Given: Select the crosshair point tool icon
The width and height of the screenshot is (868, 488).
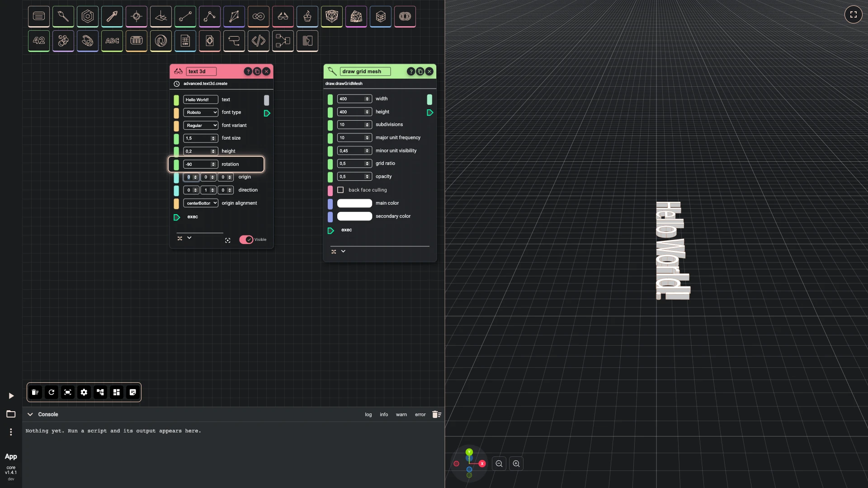Looking at the screenshot, I should tap(137, 17).
